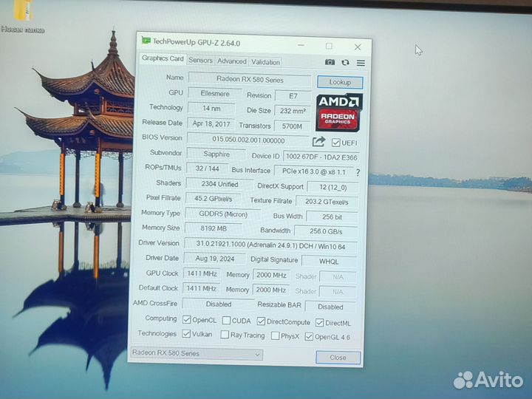
Task: Toggle the PhysX checkbox
Action: coord(275,336)
